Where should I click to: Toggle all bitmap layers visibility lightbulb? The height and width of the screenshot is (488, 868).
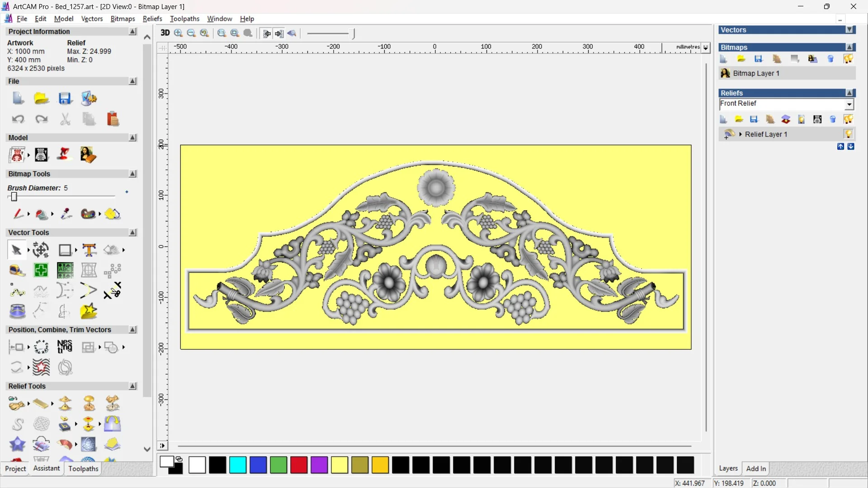(848, 59)
